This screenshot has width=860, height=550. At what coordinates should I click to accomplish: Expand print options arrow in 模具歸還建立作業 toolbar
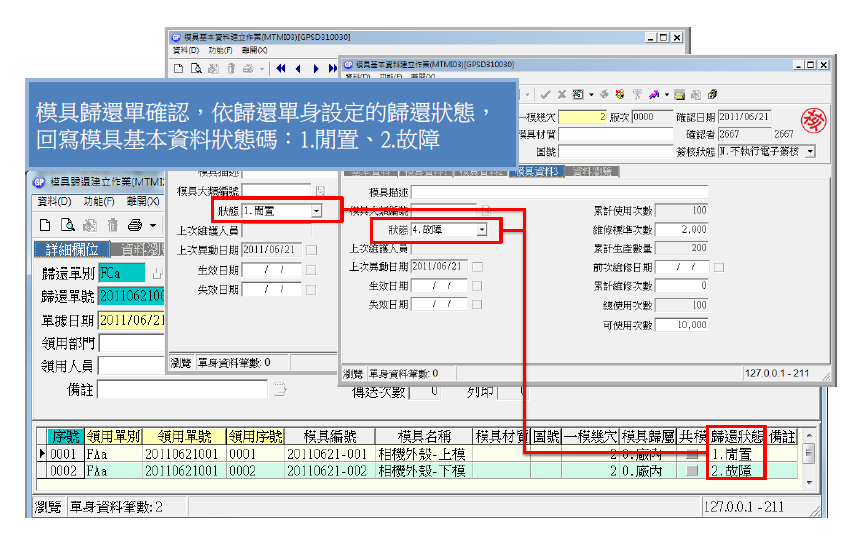tap(153, 225)
